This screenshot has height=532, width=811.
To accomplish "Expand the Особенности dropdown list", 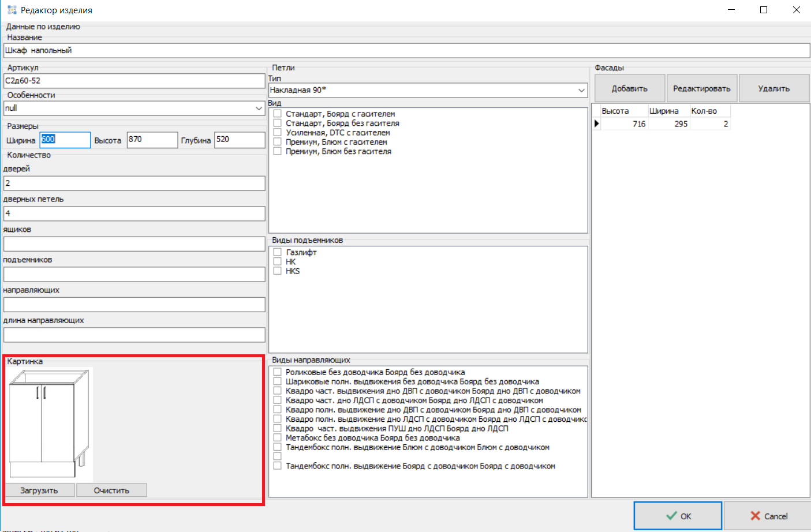I will (259, 108).
